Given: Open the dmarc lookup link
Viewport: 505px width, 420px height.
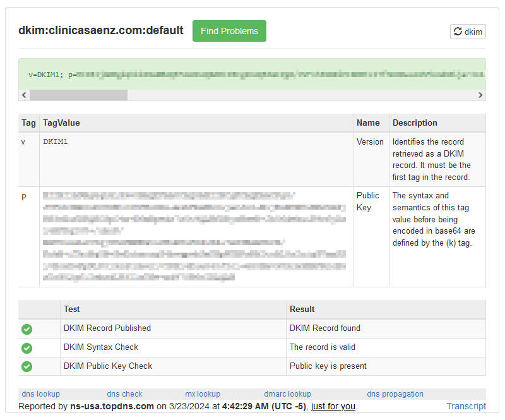Looking at the screenshot, I should coord(288,394).
